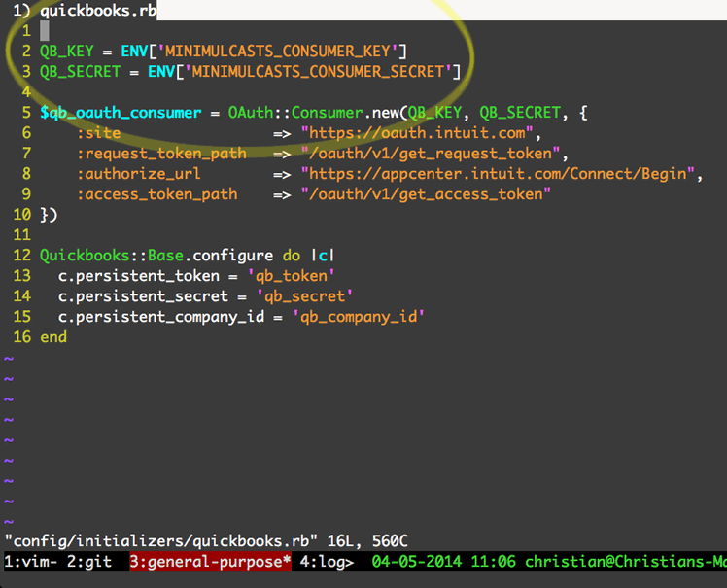Click .configure on line 12
The image size is (727, 588).
228,256
